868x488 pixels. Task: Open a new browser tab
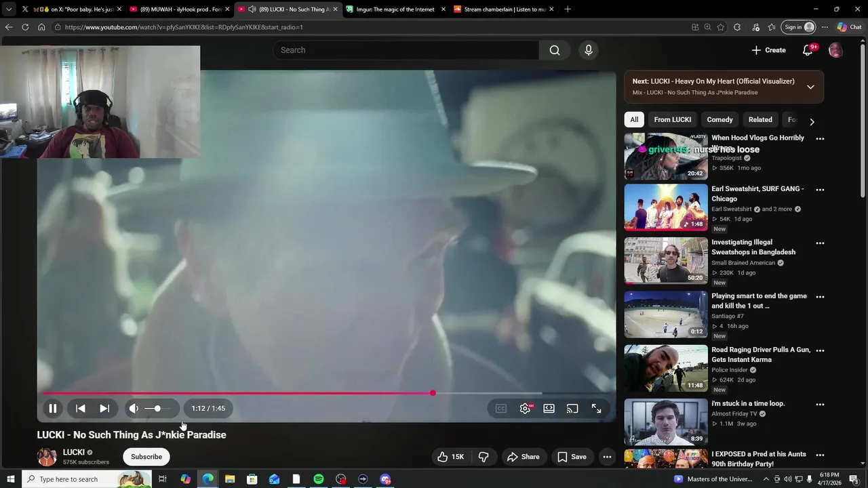(x=568, y=9)
